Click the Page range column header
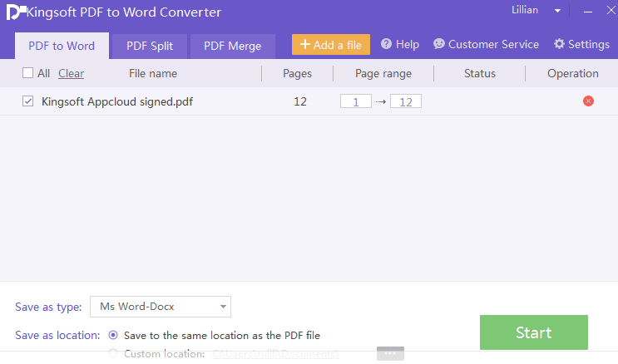Image resolution: width=618 pixels, height=364 pixels. click(383, 73)
